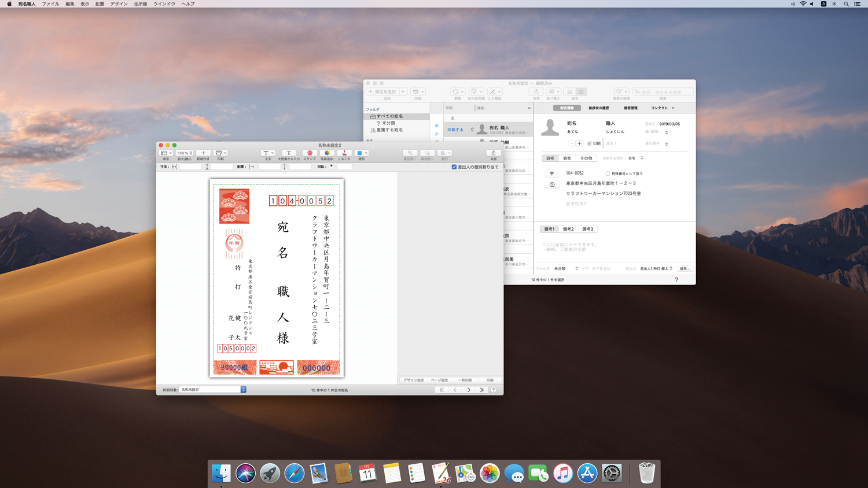Click the 新規作成 plus icon
The height and width of the screenshot is (488, 868).
click(203, 153)
